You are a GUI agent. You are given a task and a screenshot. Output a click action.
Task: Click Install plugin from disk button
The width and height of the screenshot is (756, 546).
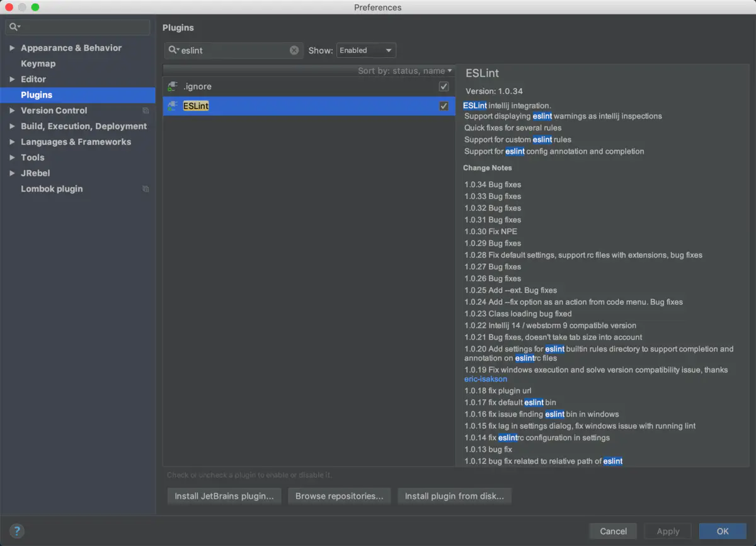coord(454,496)
